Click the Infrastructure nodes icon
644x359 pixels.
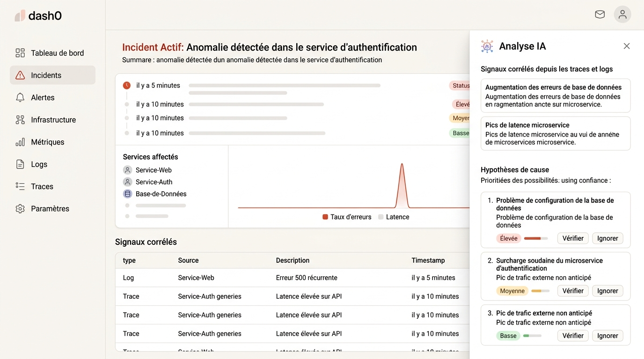tap(20, 120)
